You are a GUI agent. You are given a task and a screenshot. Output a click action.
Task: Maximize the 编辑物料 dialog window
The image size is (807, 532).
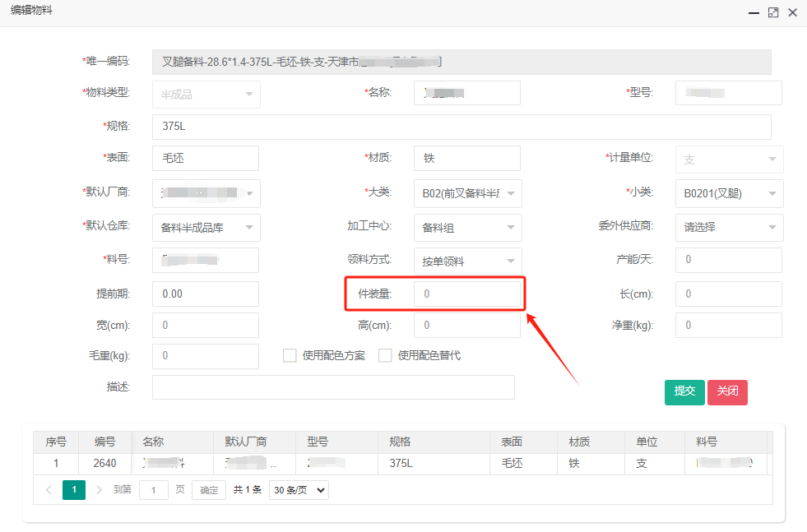pos(773,12)
